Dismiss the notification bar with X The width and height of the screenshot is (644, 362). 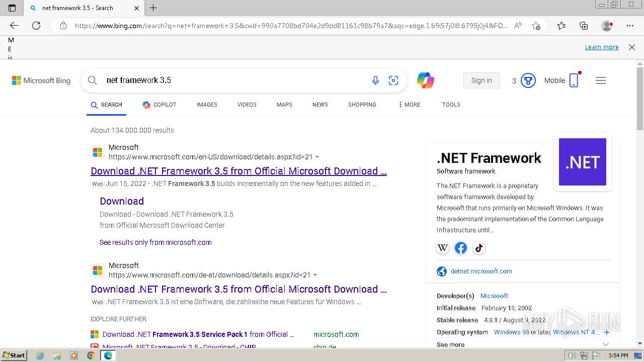pyautogui.click(x=632, y=47)
